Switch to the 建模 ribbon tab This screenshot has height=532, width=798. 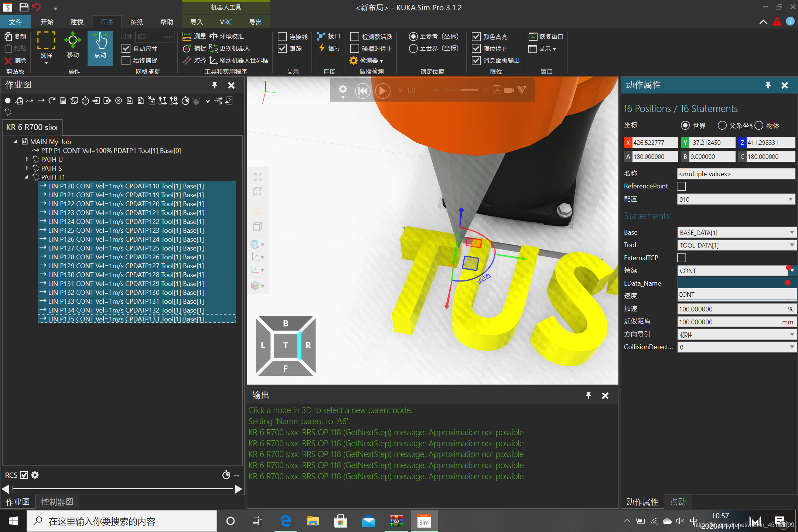[x=77, y=22]
